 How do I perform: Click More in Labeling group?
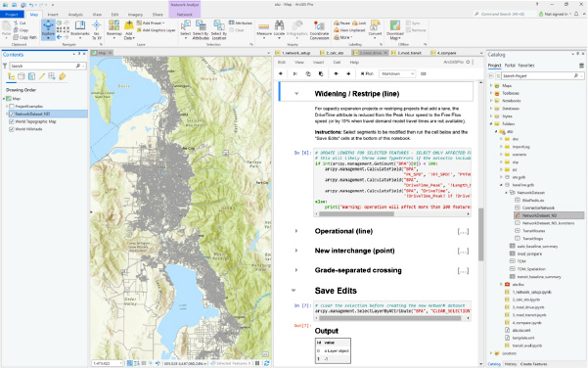click(x=343, y=37)
